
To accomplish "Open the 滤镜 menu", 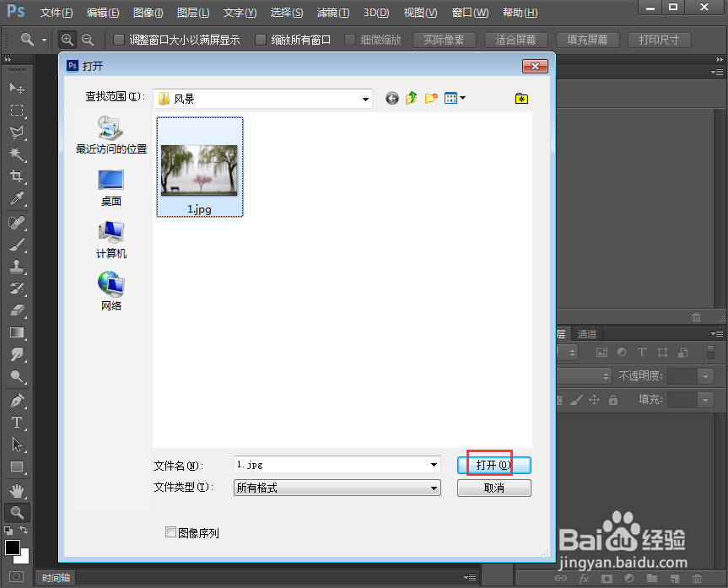I will point(333,13).
